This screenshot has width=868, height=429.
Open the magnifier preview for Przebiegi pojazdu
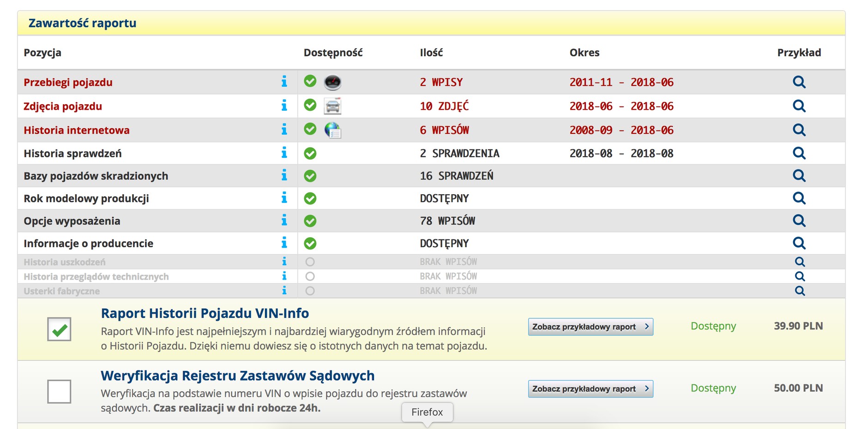[799, 82]
